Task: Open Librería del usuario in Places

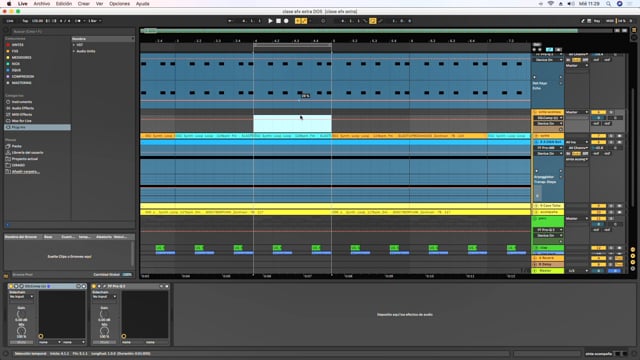Action: pos(27,153)
